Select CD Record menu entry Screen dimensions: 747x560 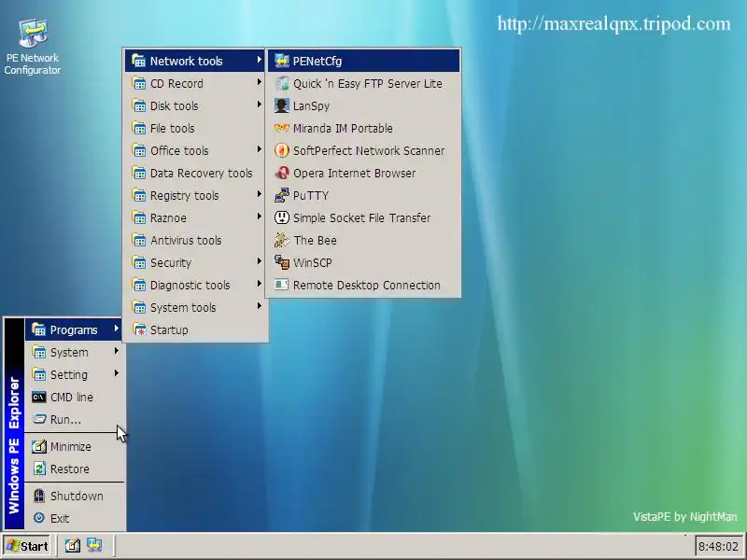(195, 83)
